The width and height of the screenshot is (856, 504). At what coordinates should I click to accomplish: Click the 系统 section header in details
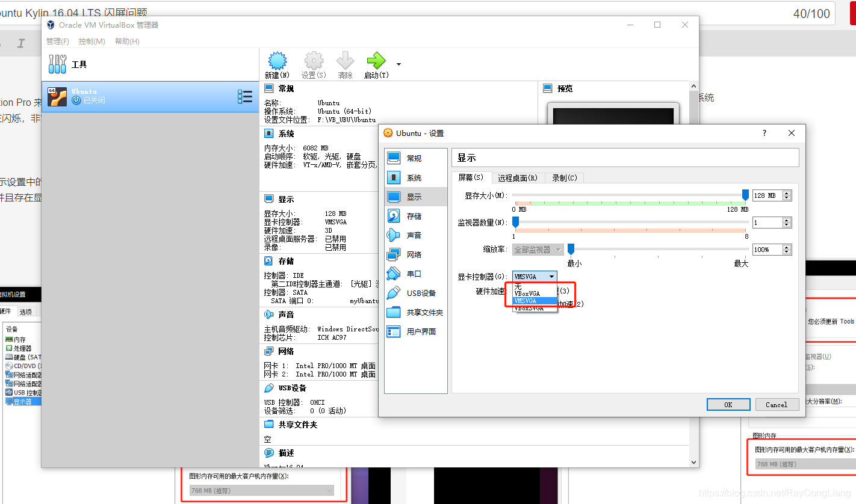[286, 134]
